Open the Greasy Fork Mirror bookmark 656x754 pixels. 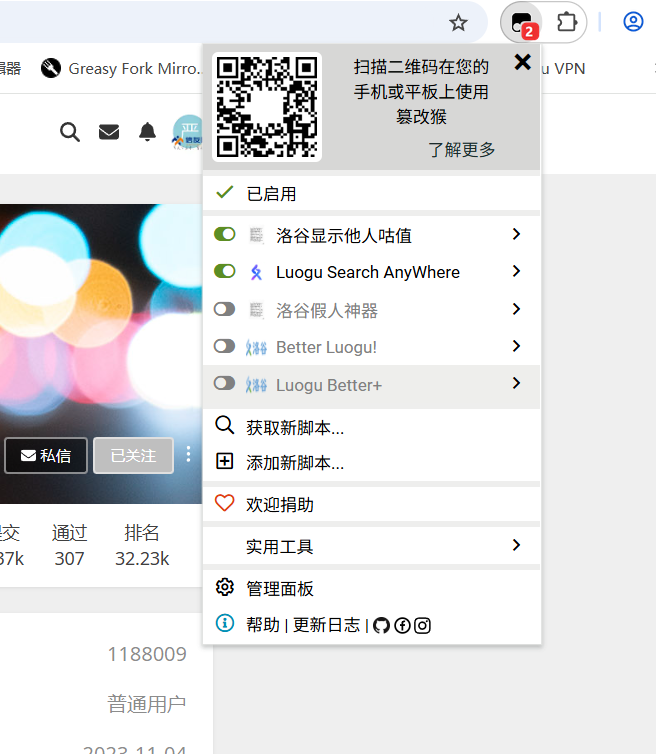point(122,68)
